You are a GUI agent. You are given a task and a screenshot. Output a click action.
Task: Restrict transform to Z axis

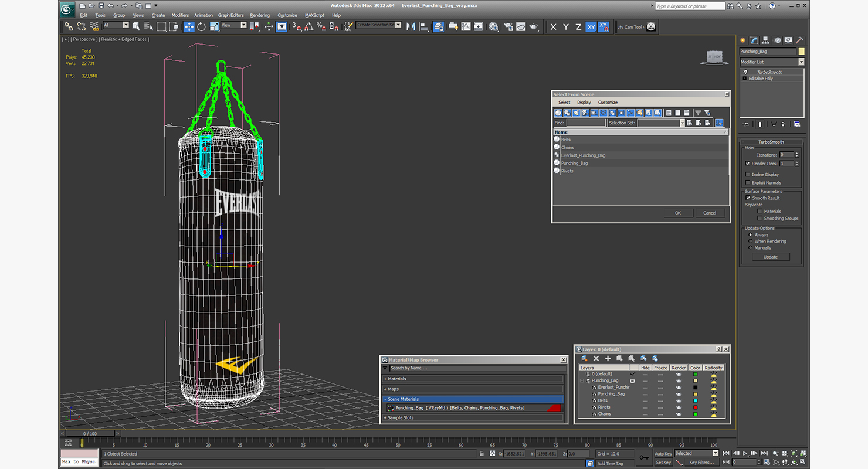578,27
